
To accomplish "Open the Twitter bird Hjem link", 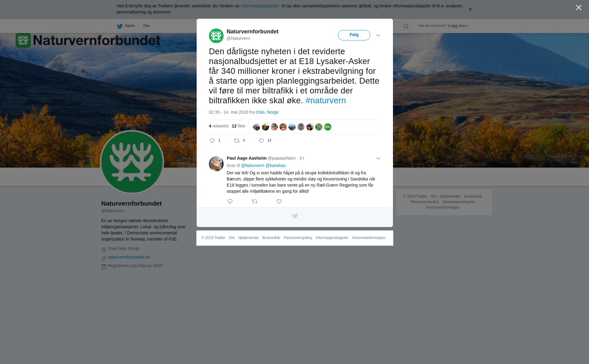I will [x=125, y=26].
